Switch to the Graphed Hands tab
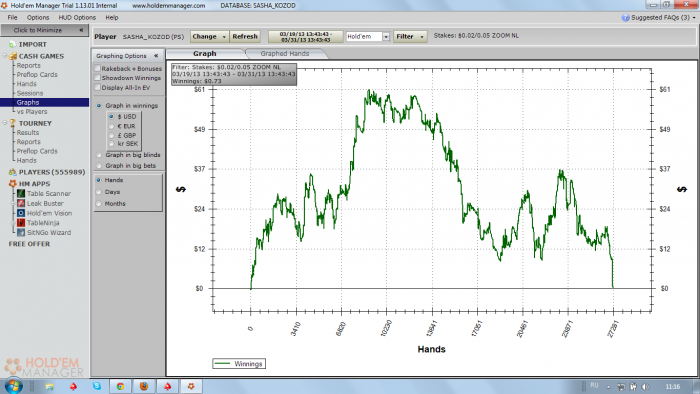This screenshot has height=394, width=700. (x=284, y=54)
